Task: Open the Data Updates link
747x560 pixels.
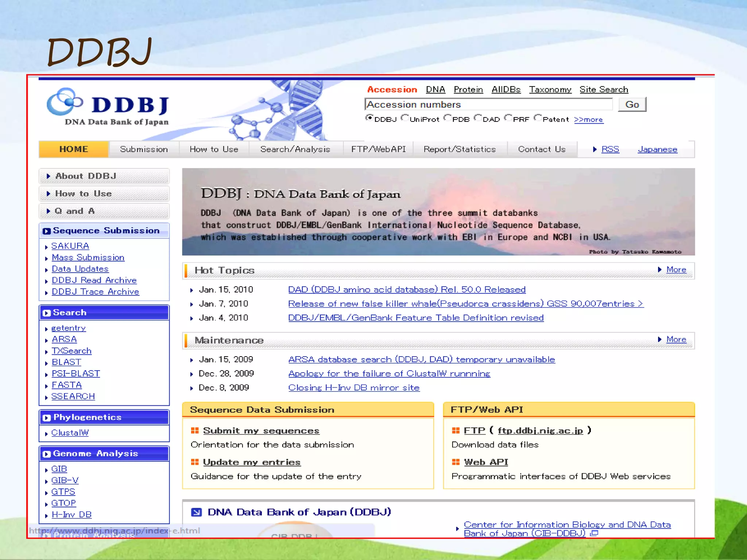Action: tap(80, 269)
